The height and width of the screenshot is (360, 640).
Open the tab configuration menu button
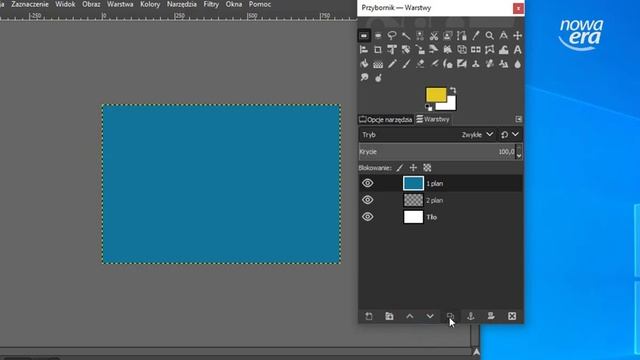(x=518, y=119)
